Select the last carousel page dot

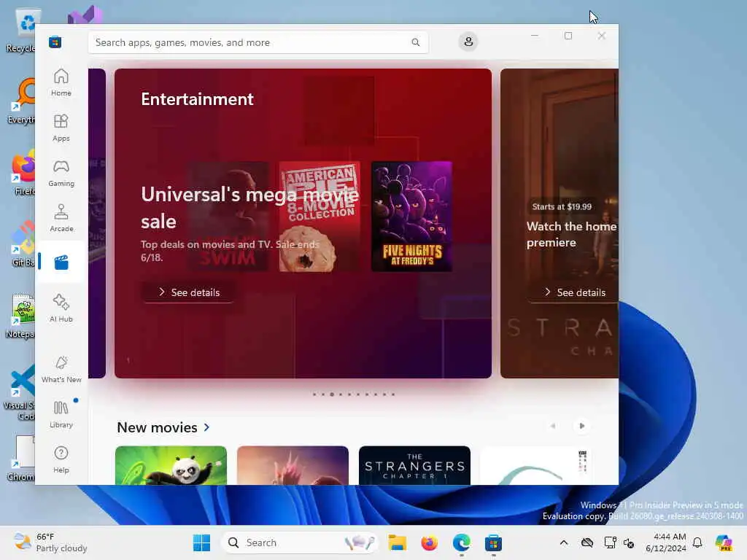pyautogui.click(x=393, y=394)
